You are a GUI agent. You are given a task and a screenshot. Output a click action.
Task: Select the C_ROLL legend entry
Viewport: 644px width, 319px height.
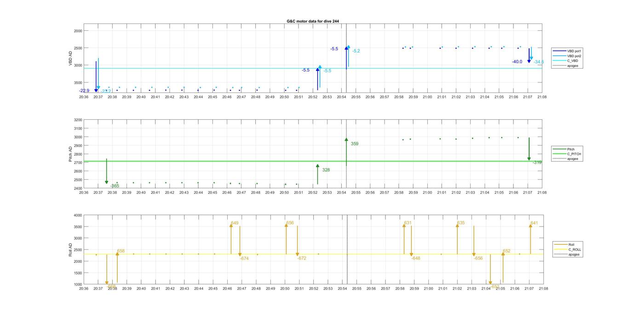point(568,249)
